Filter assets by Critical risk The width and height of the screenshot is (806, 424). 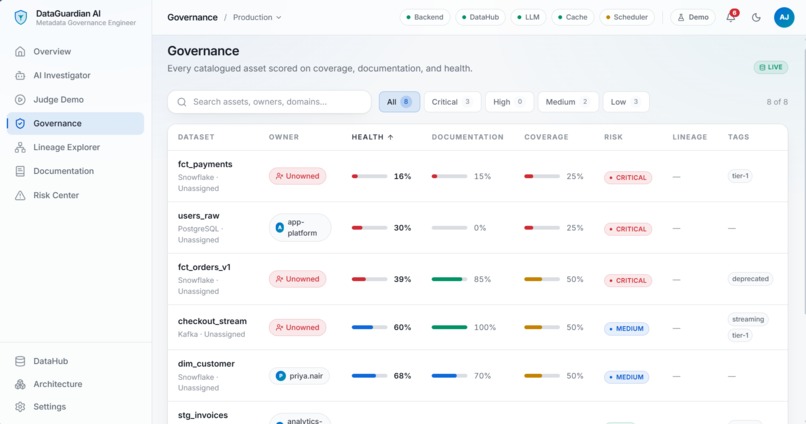click(x=452, y=102)
